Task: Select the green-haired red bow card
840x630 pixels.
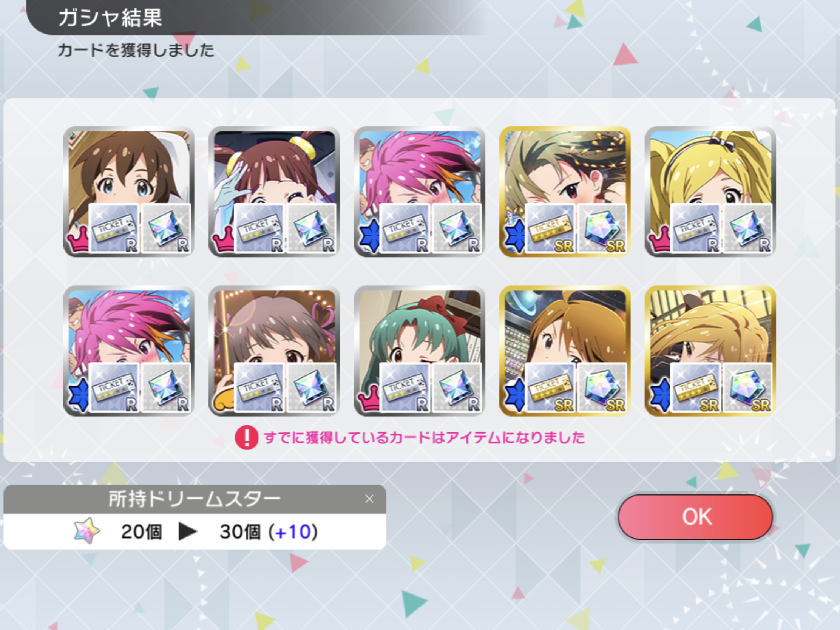Action: tap(420, 351)
